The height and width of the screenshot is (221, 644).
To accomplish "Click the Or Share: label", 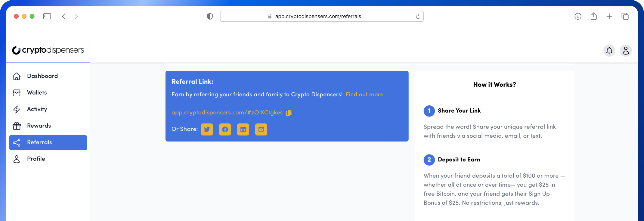I will (x=184, y=129).
